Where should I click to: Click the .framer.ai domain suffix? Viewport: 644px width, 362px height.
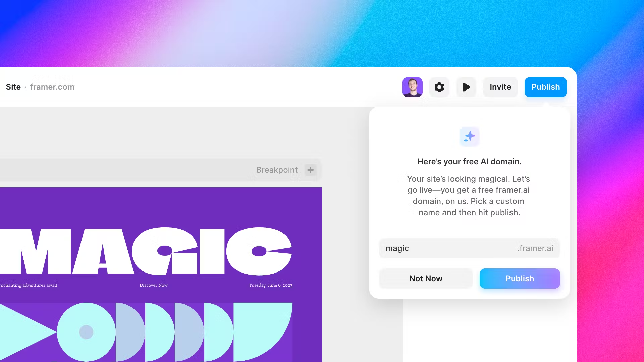click(x=535, y=248)
